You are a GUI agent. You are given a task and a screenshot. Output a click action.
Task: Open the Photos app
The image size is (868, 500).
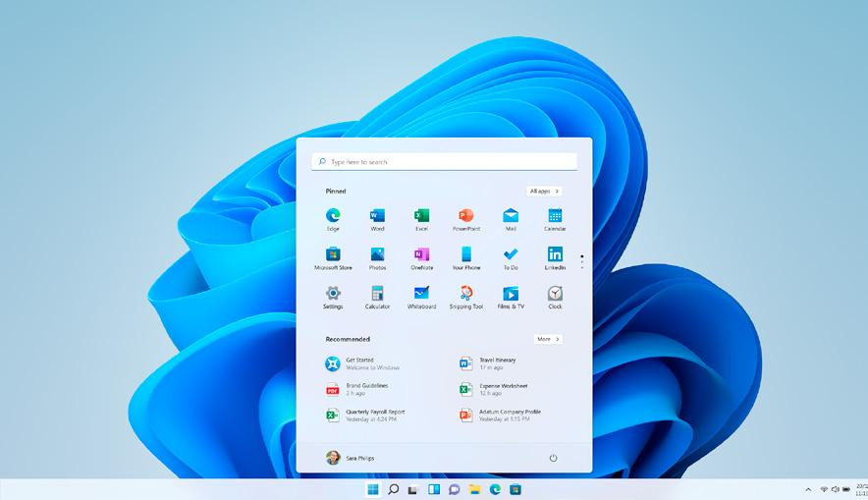point(377,258)
